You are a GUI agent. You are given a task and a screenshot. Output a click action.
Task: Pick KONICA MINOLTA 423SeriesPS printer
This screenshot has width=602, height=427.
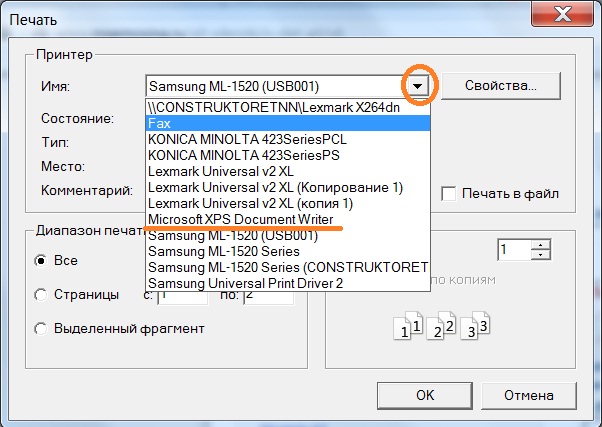288,156
